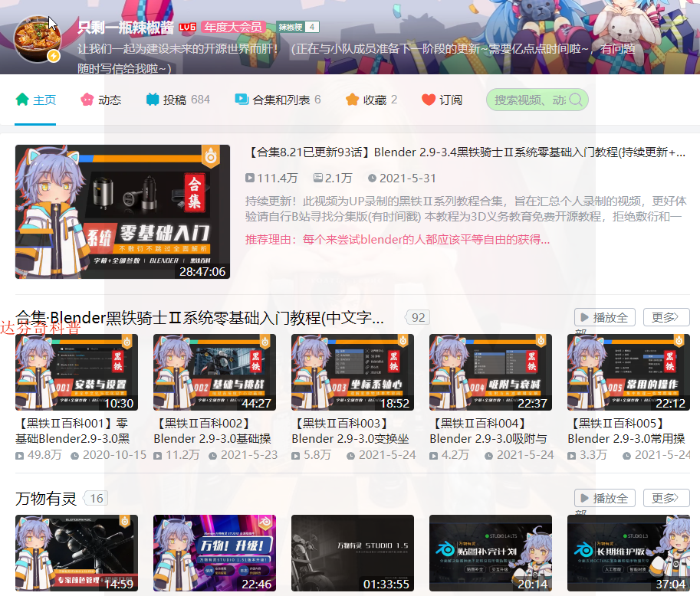700x596 pixels.
Task: Click the search magnifier icon
Action: pos(577,100)
